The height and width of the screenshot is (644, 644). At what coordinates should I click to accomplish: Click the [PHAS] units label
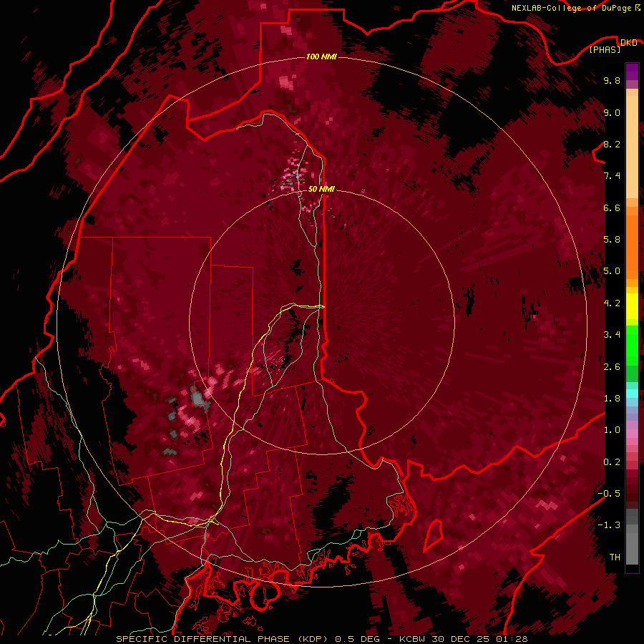[605, 49]
